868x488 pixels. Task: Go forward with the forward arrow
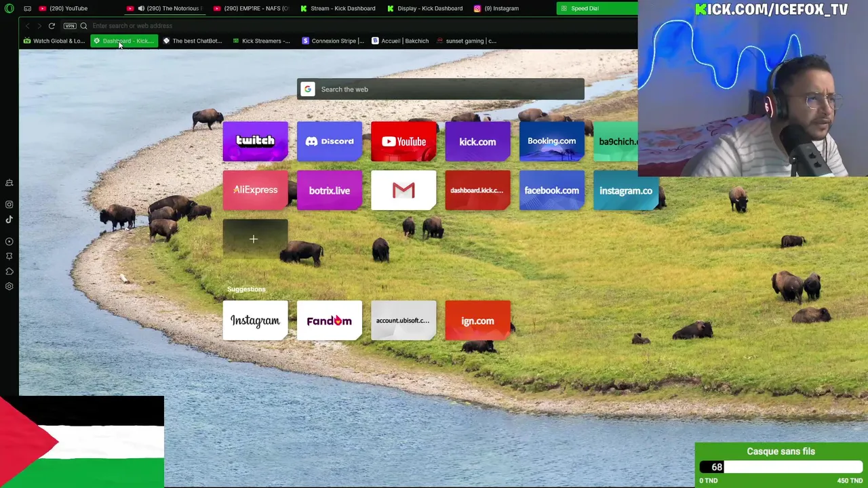pyautogui.click(x=39, y=26)
